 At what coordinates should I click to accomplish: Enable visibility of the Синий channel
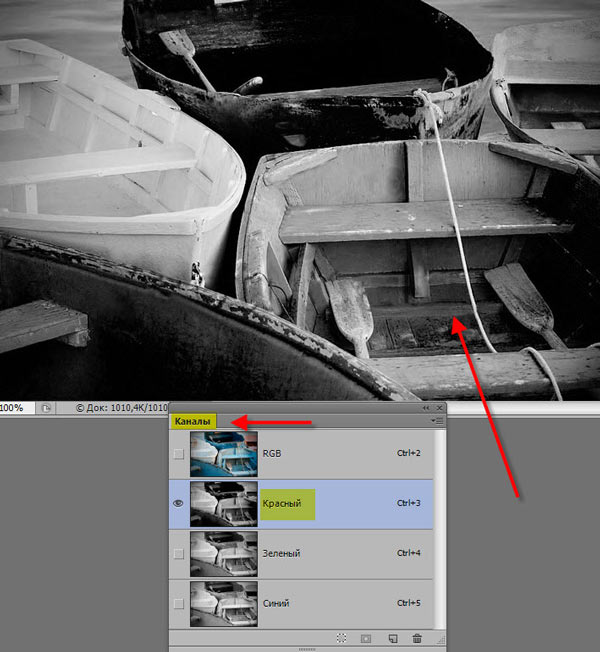[x=178, y=604]
